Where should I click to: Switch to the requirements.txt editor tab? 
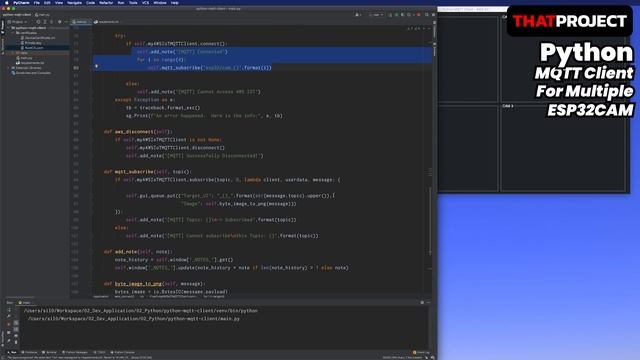click(107, 22)
